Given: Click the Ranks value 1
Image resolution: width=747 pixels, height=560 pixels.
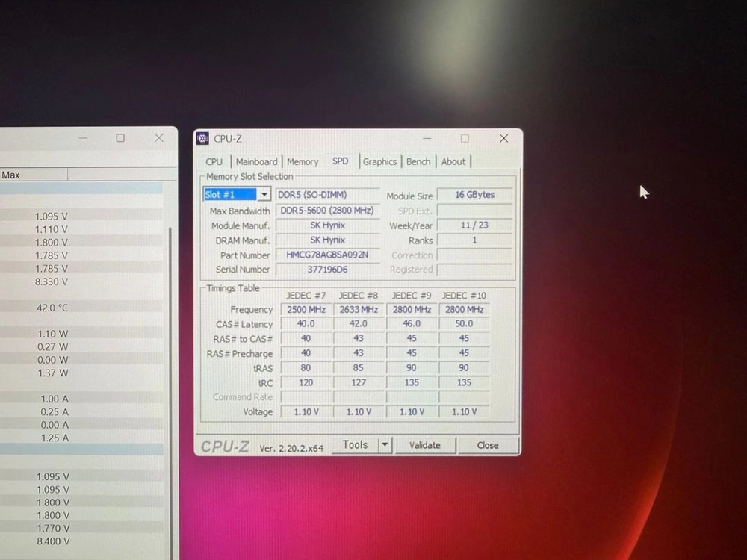Looking at the screenshot, I should coord(474,240).
